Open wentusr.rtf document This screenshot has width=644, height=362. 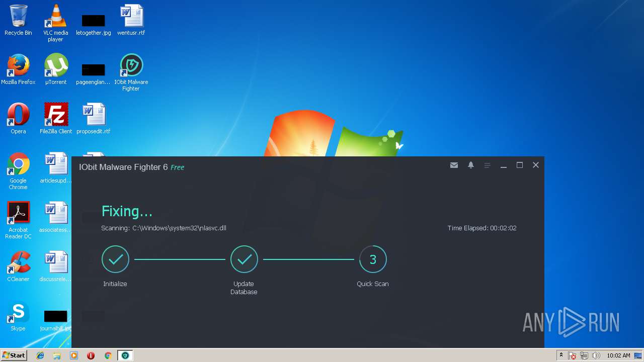131,20
